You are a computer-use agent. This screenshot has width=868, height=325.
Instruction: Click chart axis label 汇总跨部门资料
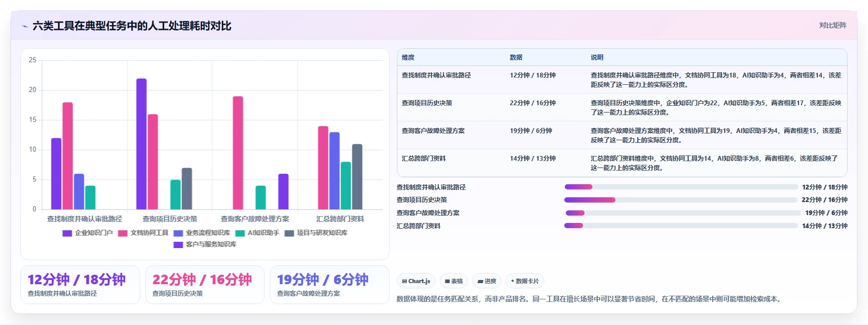(x=340, y=219)
